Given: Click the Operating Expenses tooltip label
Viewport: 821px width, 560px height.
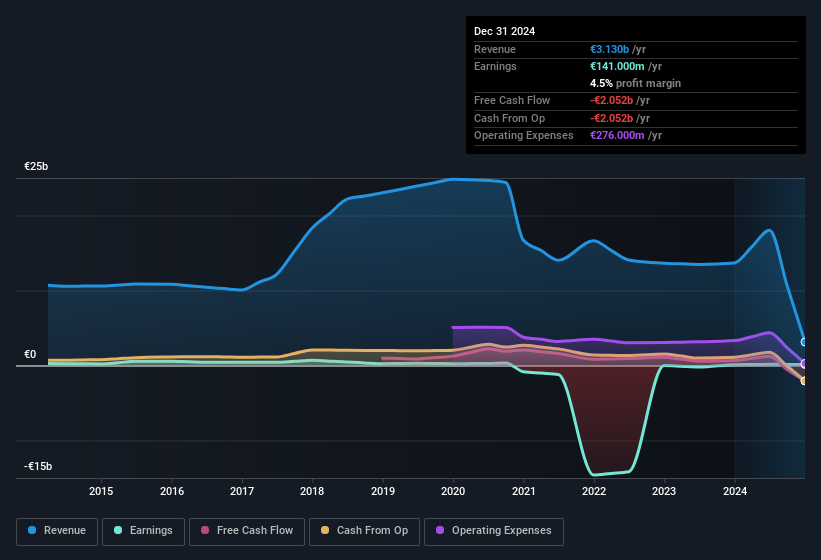Looking at the screenshot, I should [524, 135].
